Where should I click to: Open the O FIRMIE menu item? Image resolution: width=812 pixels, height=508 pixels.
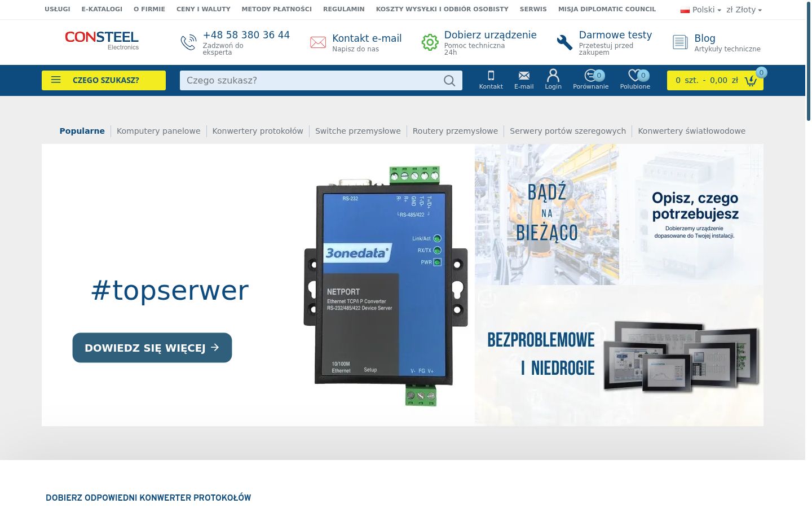pyautogui.click(x=149, y=9)
